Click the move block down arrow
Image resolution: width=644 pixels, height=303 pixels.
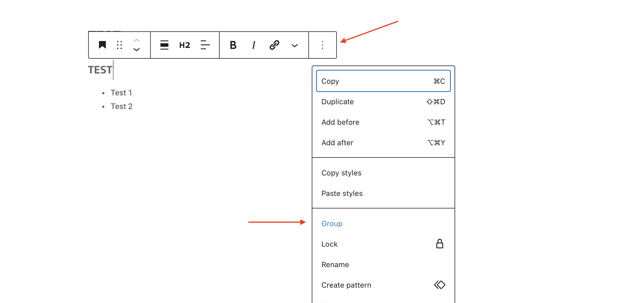pyautogui.click(x=136, y=50)
